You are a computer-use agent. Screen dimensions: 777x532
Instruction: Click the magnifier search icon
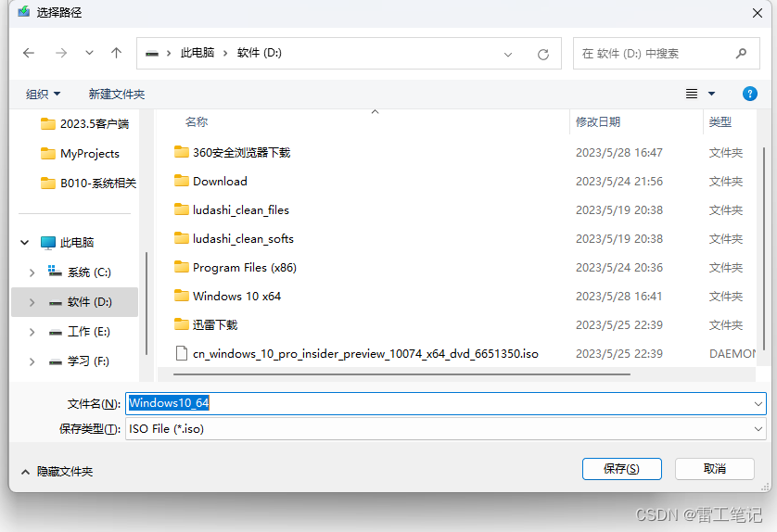(742, 54)
